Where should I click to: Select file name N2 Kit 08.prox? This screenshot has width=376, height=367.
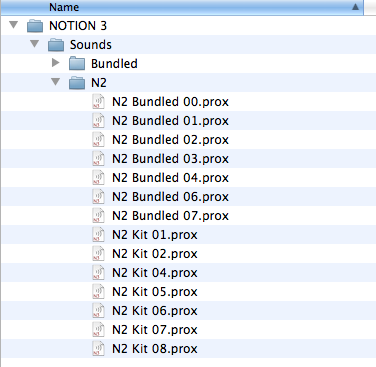[155, 349]
